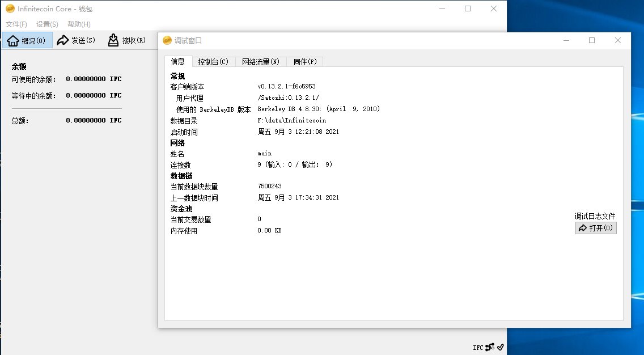Click the 调试窗口 title bar coin icon

point(167,40)
